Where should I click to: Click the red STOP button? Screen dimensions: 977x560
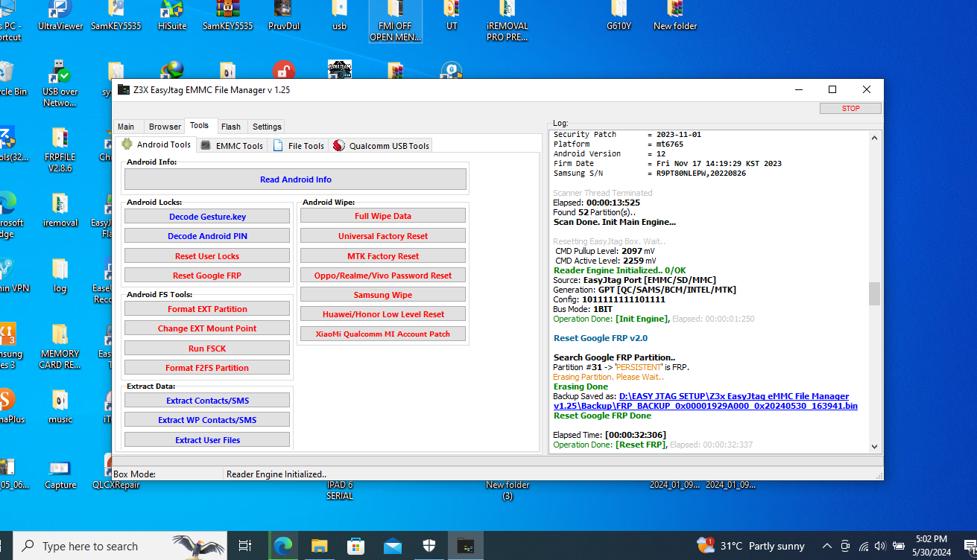point(850,109)
